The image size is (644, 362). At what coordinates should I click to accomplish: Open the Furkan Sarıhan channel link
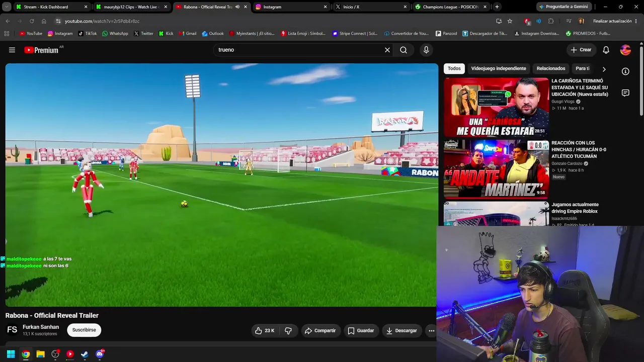click(x=41, y=327)
